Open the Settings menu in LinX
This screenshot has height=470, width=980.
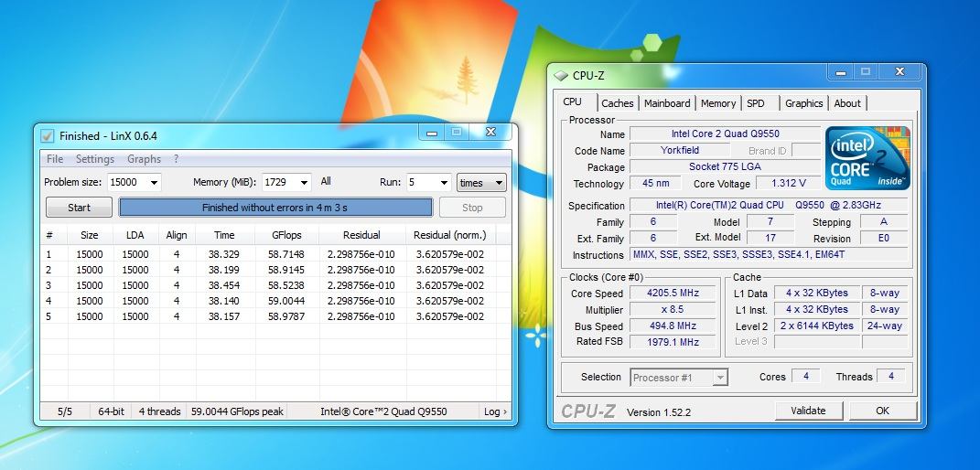[95, 159]
